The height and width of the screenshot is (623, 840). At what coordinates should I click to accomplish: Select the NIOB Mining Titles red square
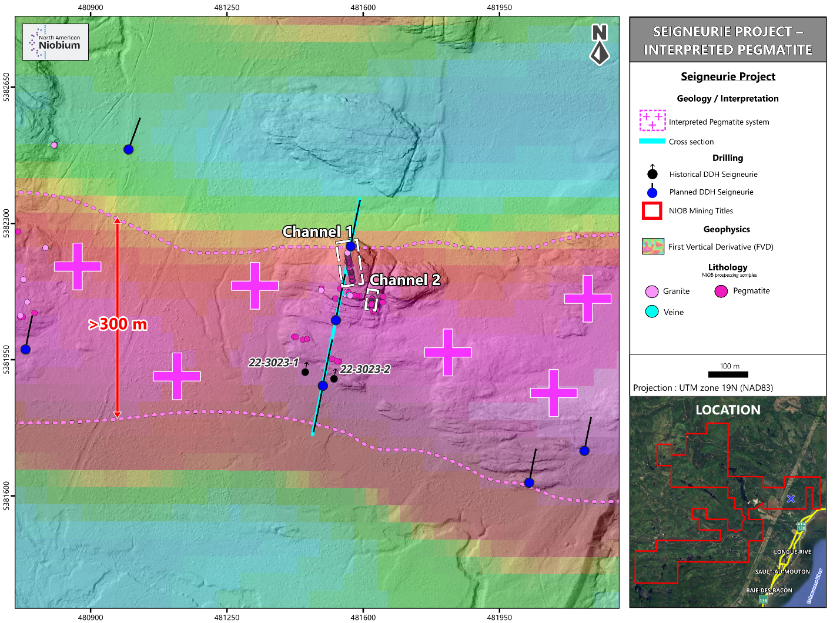(652, 210)
